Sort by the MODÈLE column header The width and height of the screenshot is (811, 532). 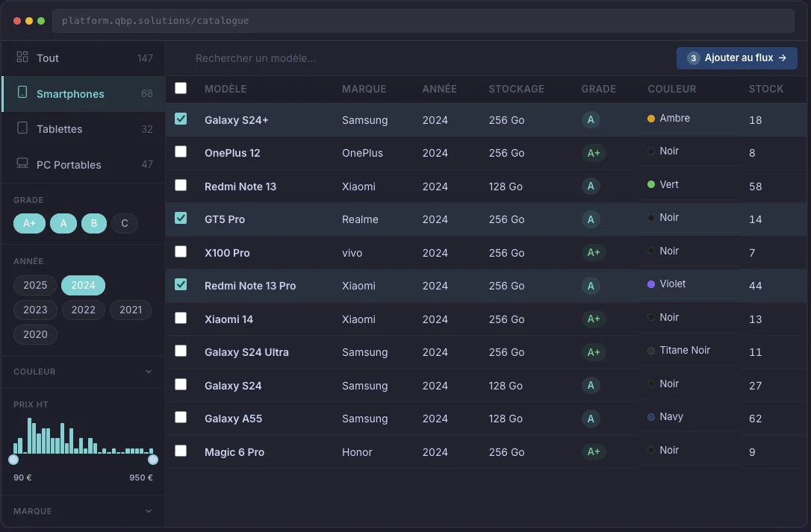tap(226, 89)
